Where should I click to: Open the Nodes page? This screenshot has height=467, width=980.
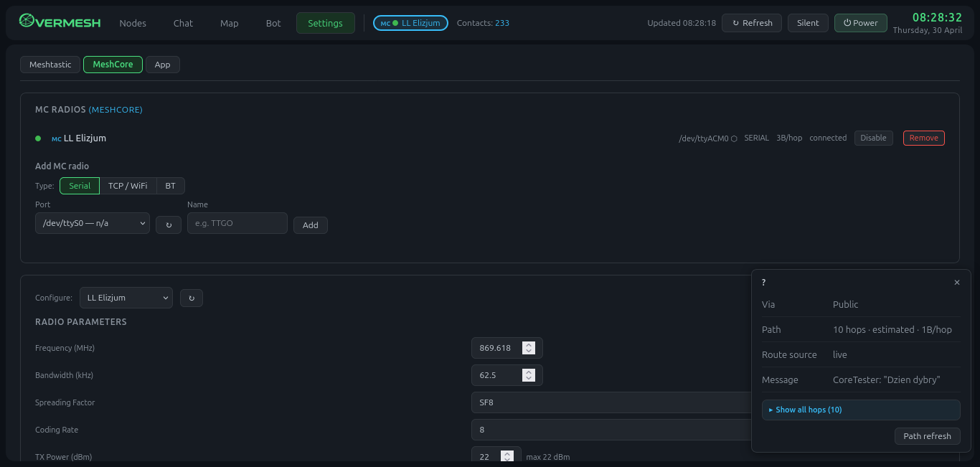tap(133, 23)
